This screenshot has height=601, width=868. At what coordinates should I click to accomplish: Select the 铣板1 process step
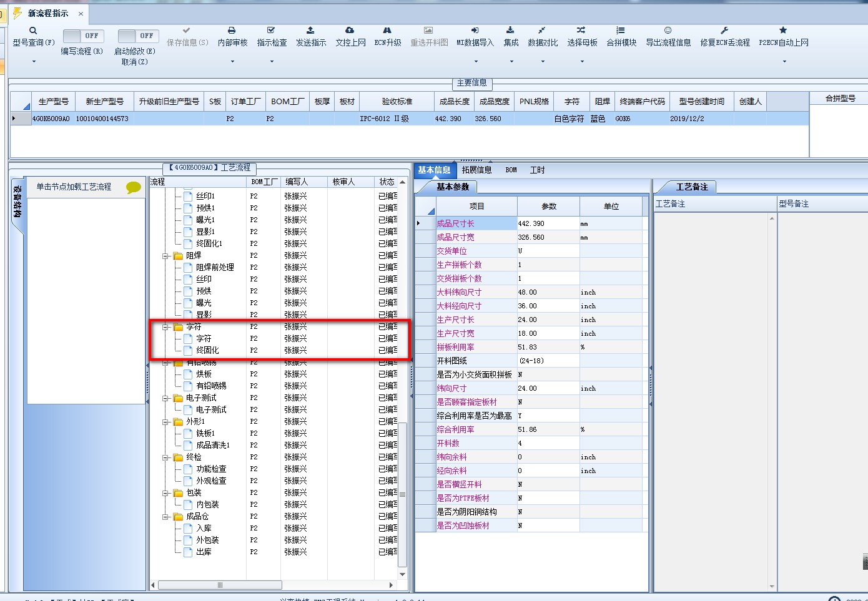[205, 433]
